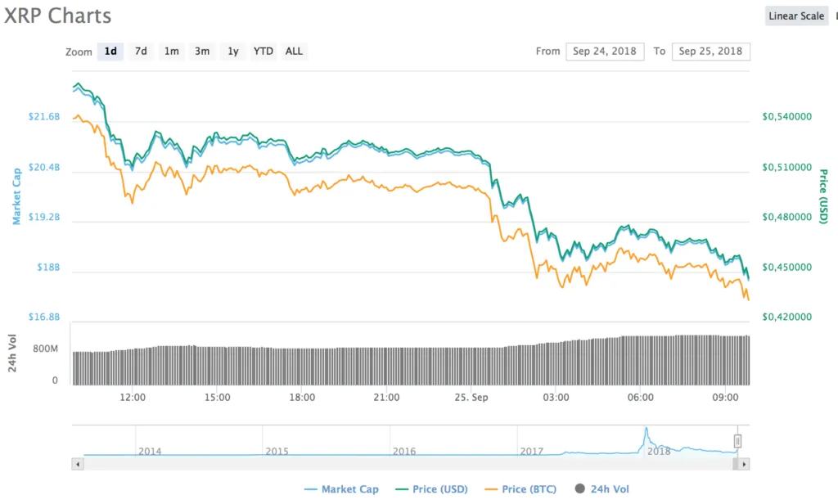Click the 2017 marker in the navigator

point(532,451)
